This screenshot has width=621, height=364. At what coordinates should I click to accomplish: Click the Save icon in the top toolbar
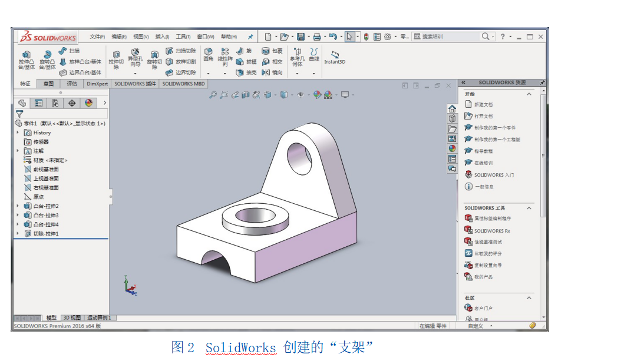pyautogui.click(x=300, y=37)
